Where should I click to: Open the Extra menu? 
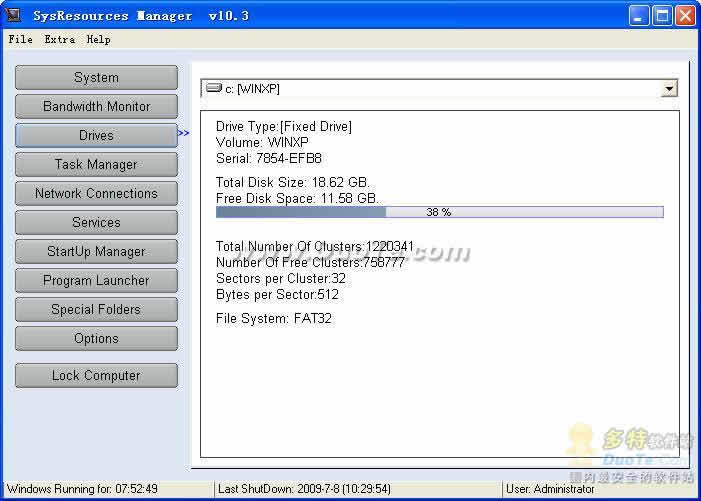59,39
